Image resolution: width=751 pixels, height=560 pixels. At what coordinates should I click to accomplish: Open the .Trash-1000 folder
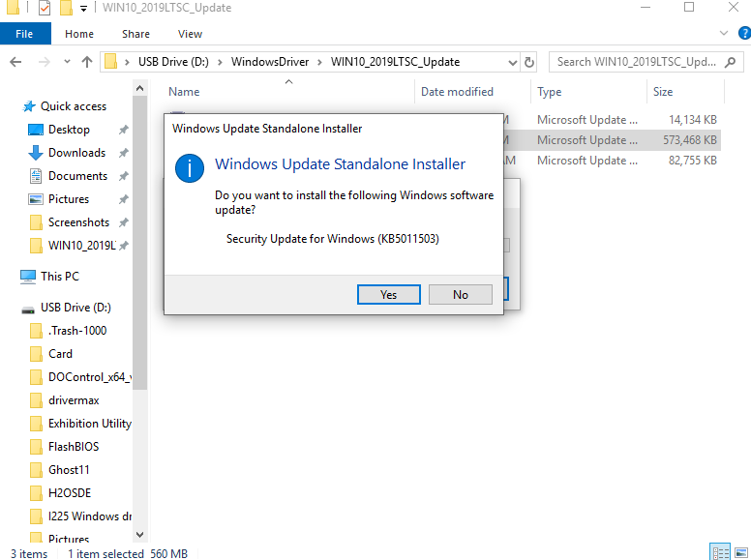click(x=77, y=331)
